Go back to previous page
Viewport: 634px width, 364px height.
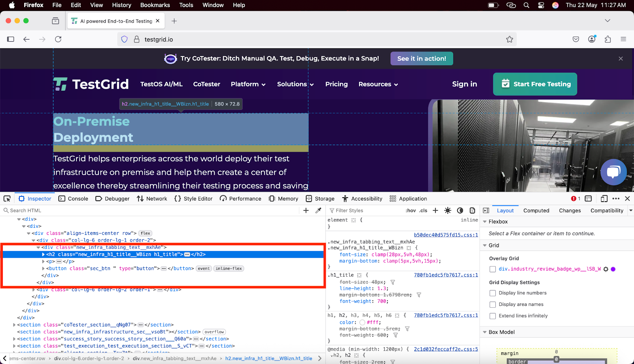(27, 39)
